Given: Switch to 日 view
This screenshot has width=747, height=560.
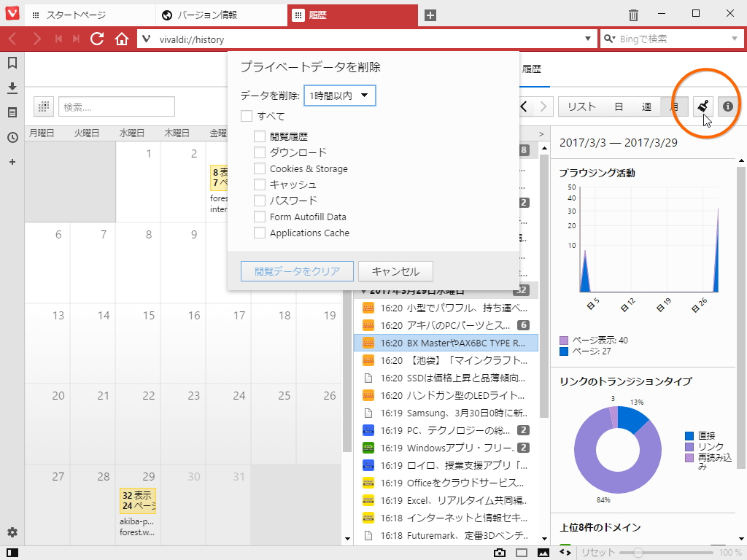Looking at the screenshot, I should click(619, 106).
